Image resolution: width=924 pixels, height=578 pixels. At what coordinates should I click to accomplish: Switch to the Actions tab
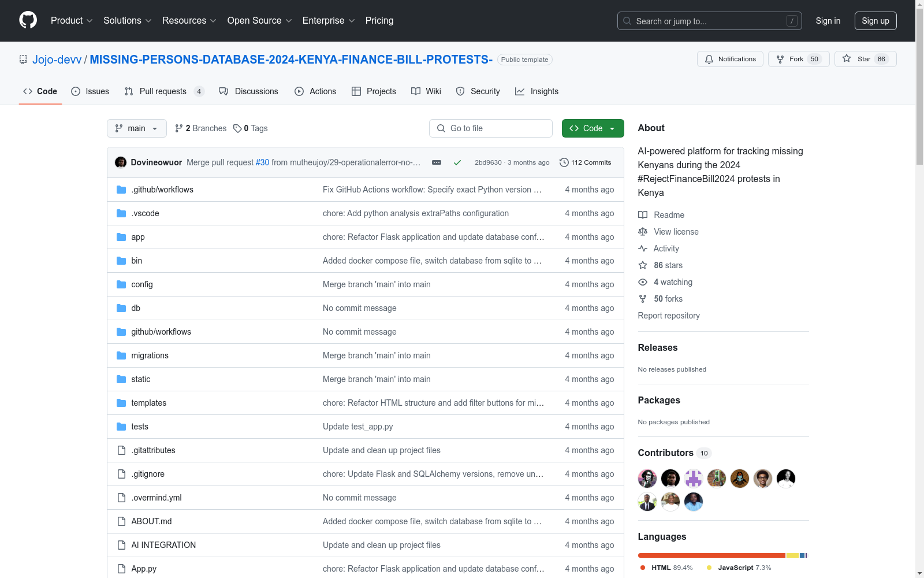(x=315, y=91)
